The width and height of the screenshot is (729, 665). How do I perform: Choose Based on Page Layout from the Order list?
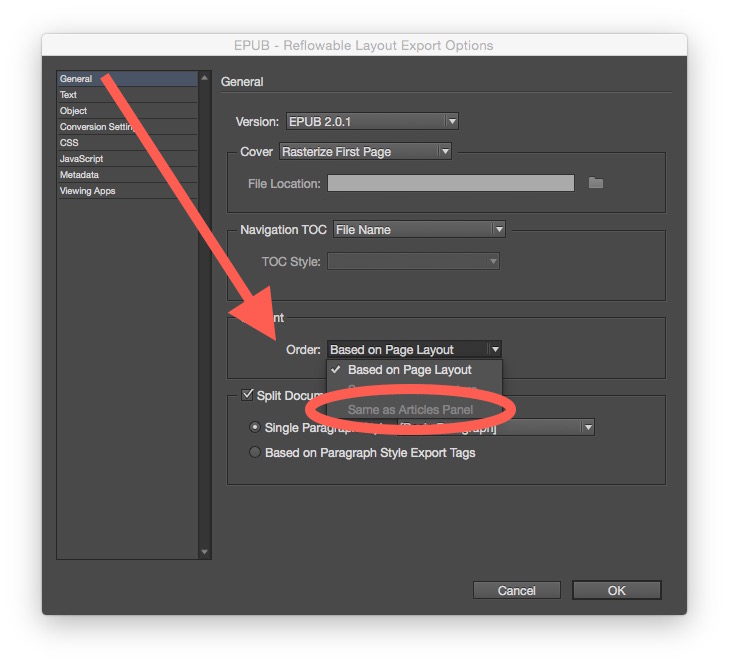click(x=414, y=370)
